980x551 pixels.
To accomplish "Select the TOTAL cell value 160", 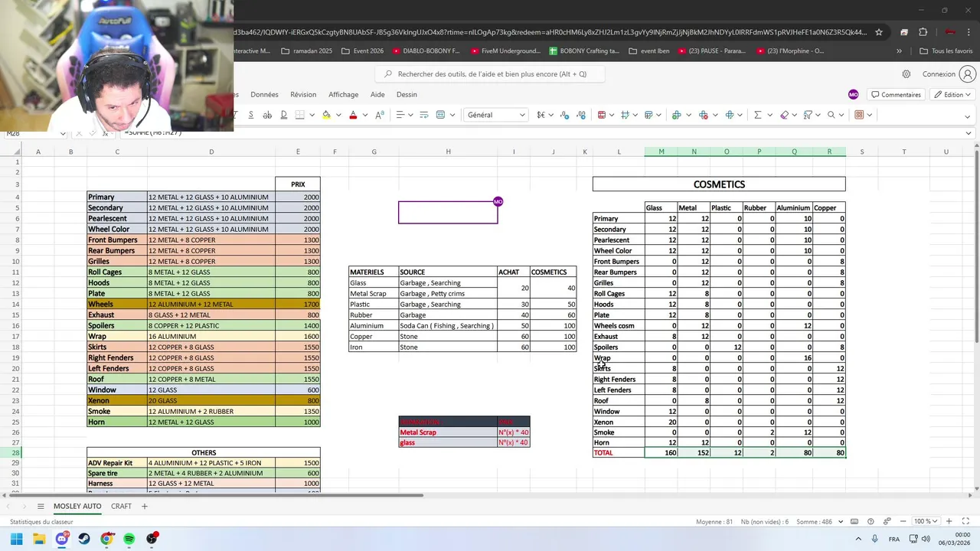I will (661, 453).
